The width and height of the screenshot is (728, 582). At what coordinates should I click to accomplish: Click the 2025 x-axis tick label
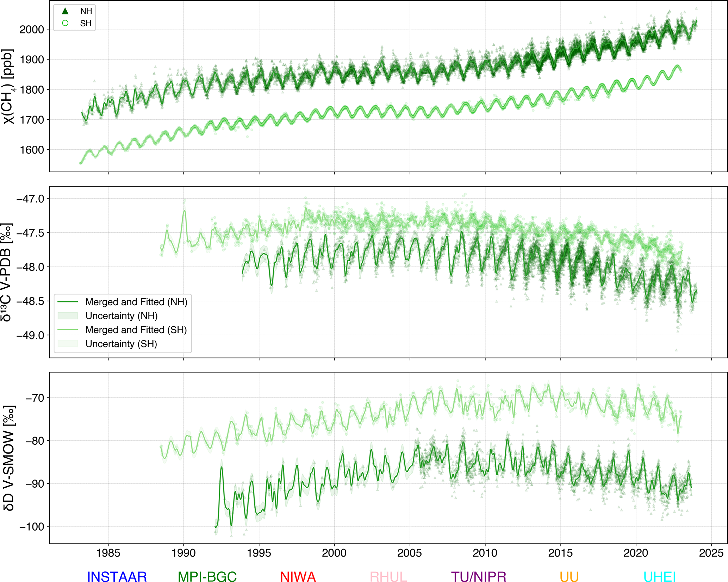point(711,553)
